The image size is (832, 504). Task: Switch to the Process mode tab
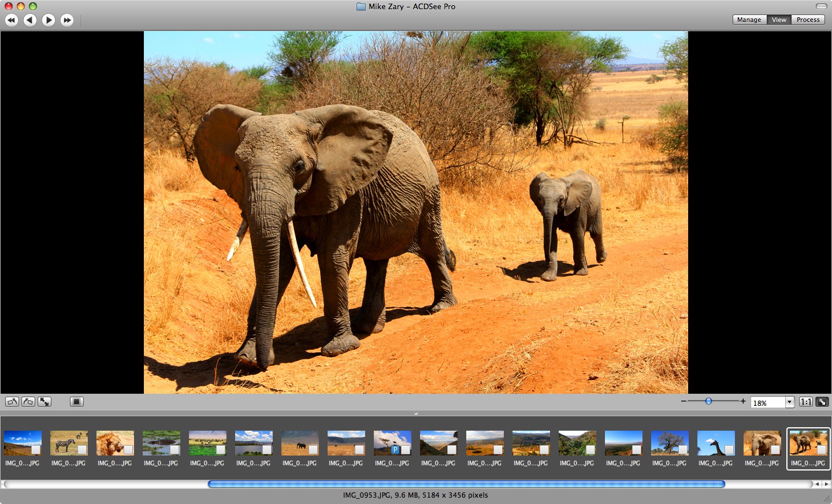tap(808, 20)
